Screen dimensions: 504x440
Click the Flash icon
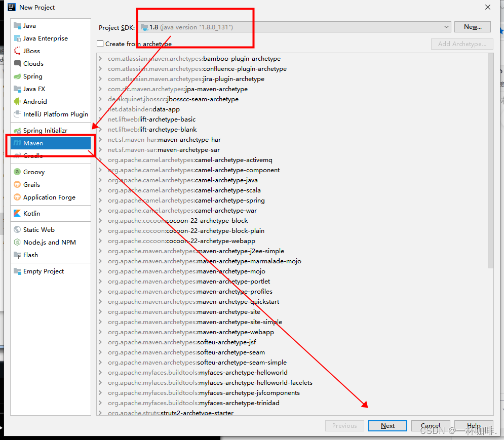(17, 255)
